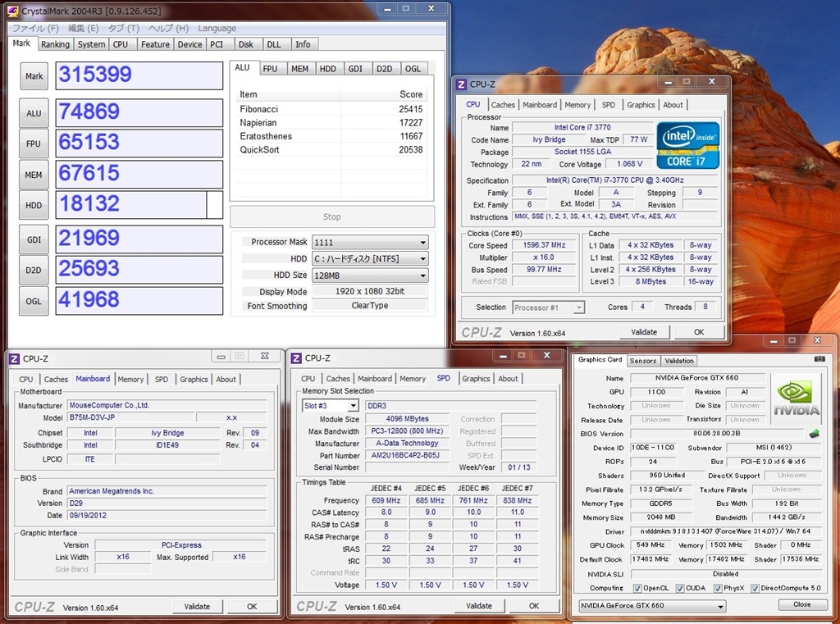Click the Part Number field AM2U16BC4P2-B05J
The height and width of the screenshot is (624, 840).
pos(405,455)
